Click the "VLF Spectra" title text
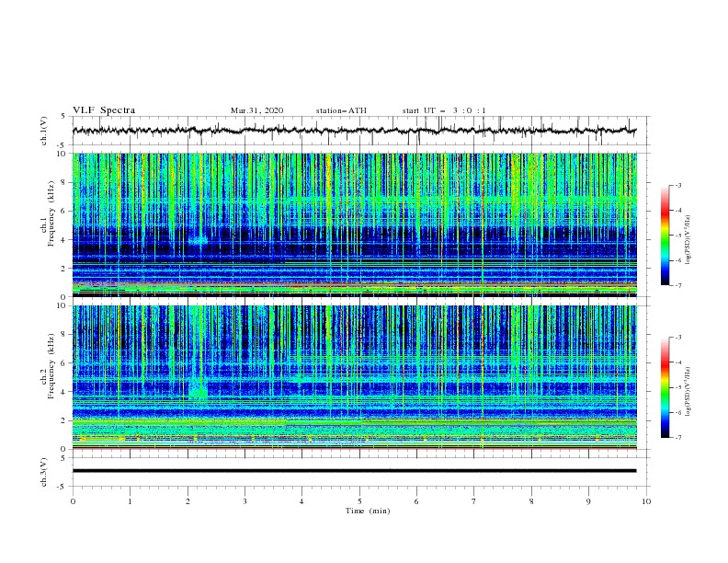This screenshot has height=563, width=728. coord(104,110)
